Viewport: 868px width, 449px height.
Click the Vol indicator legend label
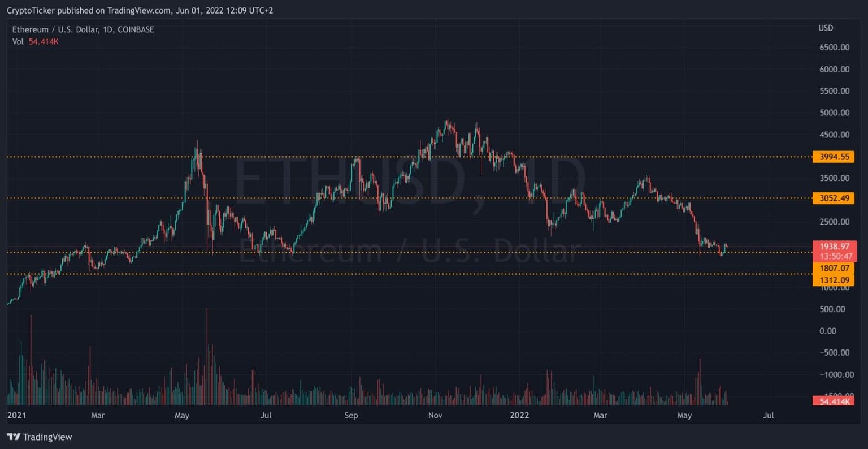coord(18,41)
